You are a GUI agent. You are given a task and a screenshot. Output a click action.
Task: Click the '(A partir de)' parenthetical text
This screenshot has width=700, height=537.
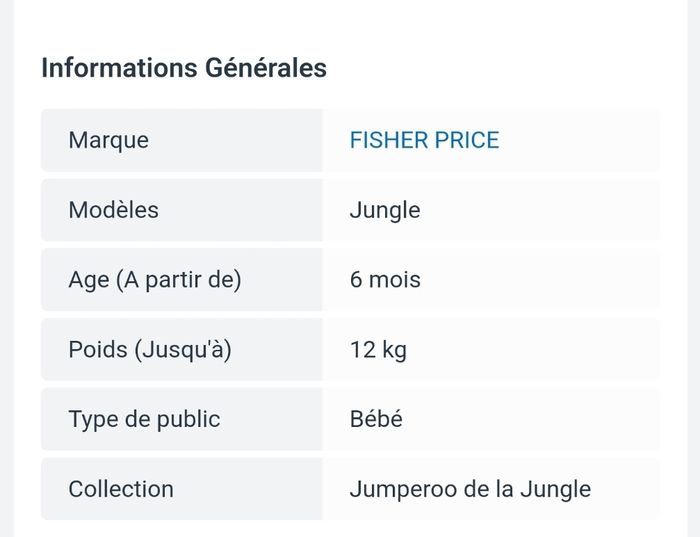tap(179, 280)
